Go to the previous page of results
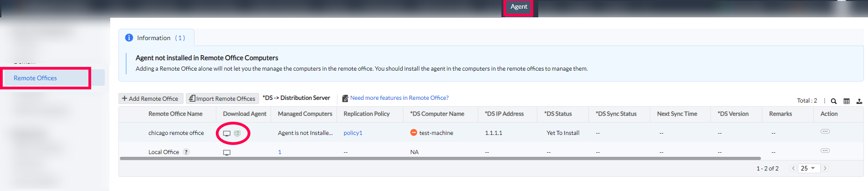The image size is (868, 191). tap(793, 168)
